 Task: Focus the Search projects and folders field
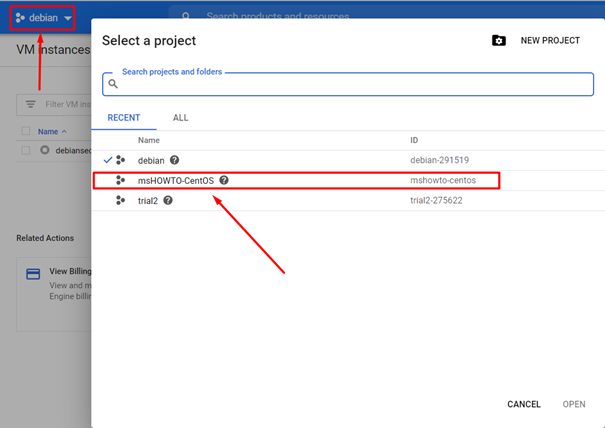click(x=348, y=84)
